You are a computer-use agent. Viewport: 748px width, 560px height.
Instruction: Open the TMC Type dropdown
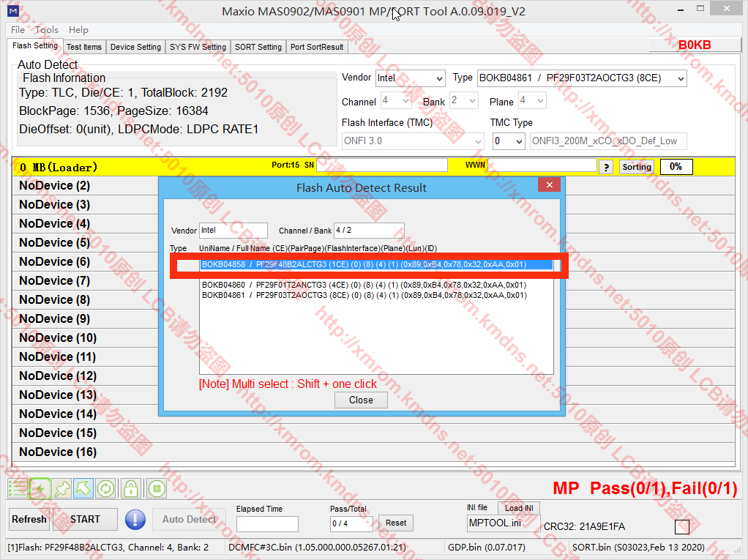pos(508,141)
